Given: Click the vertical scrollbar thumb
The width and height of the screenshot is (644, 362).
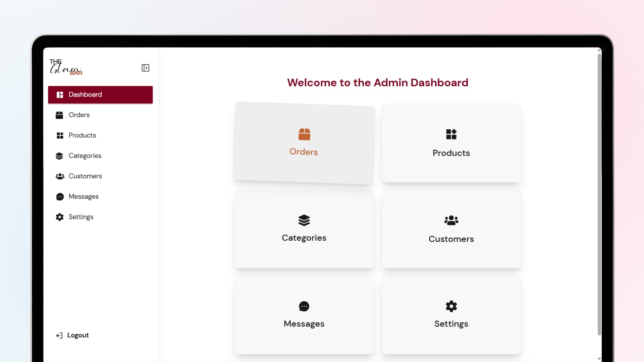Looking at the screenshot, I should [x=599, y=194].
